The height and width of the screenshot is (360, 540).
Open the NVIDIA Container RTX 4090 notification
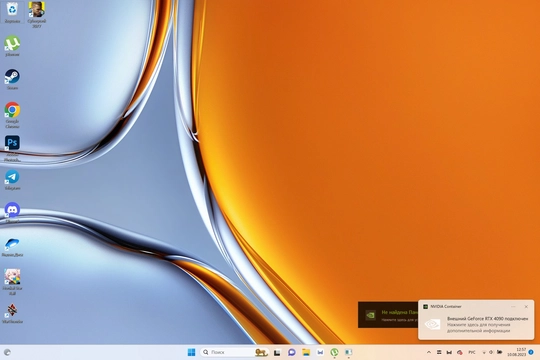pyautogui.click(x=476, y=320)
